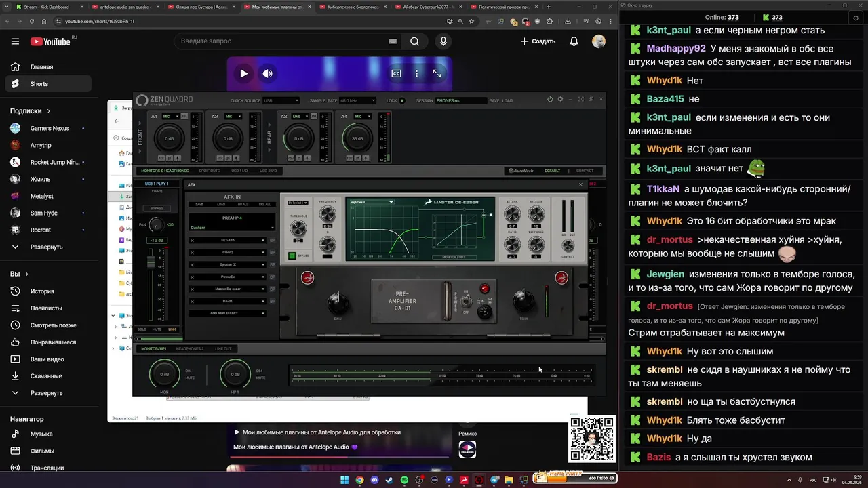Toggle the Master De-Esser green BYPASS switch
Screen dimensions: 868x488
292,256
